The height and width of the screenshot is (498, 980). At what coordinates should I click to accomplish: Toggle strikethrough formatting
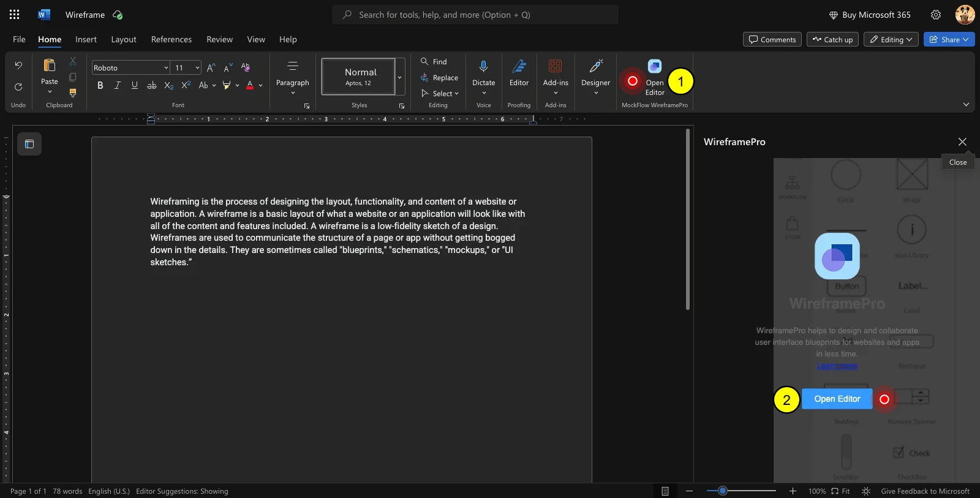[152, 85]
